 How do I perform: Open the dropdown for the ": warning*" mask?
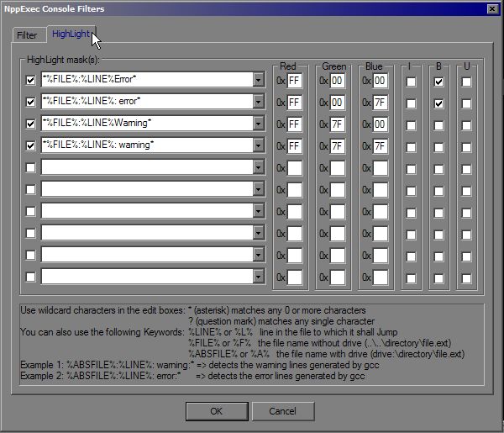(259, 145)
